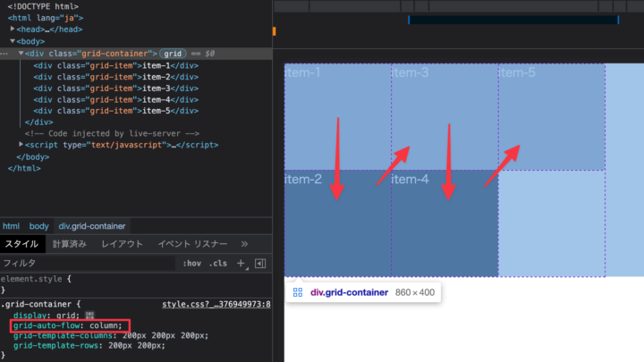
Task: Collapse the grid-container div node
Action: [21, 54]
